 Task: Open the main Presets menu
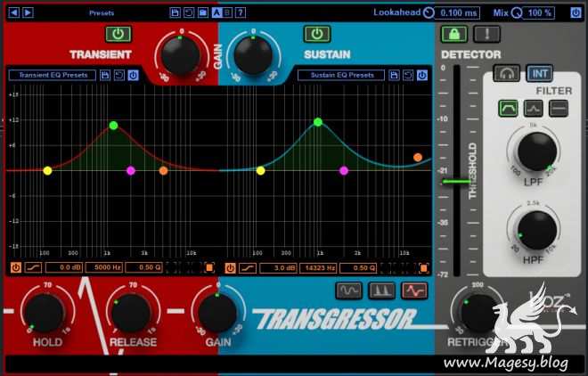(x=102, y=13)
